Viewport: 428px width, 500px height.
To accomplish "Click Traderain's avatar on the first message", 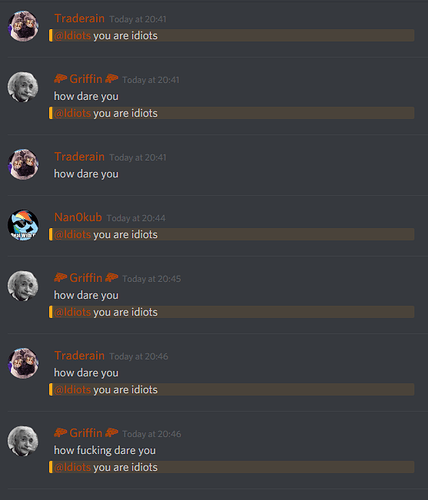I will (x=23, y=26).
